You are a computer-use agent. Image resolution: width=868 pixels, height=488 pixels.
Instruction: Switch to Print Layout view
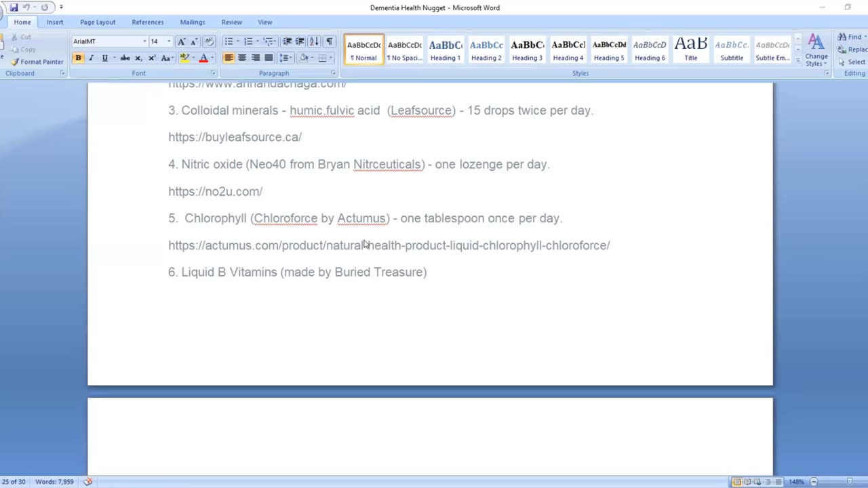click(737, 482)
